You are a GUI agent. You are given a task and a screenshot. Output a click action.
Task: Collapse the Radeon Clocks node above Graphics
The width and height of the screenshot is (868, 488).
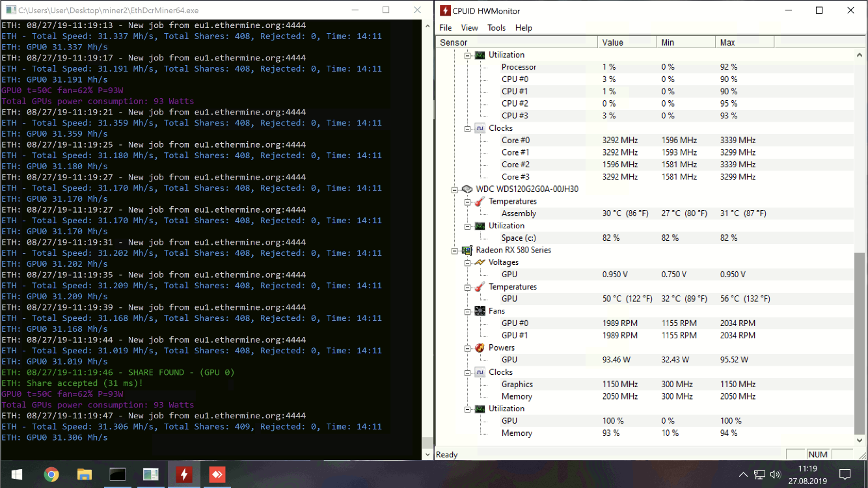(x=467, y=373)
